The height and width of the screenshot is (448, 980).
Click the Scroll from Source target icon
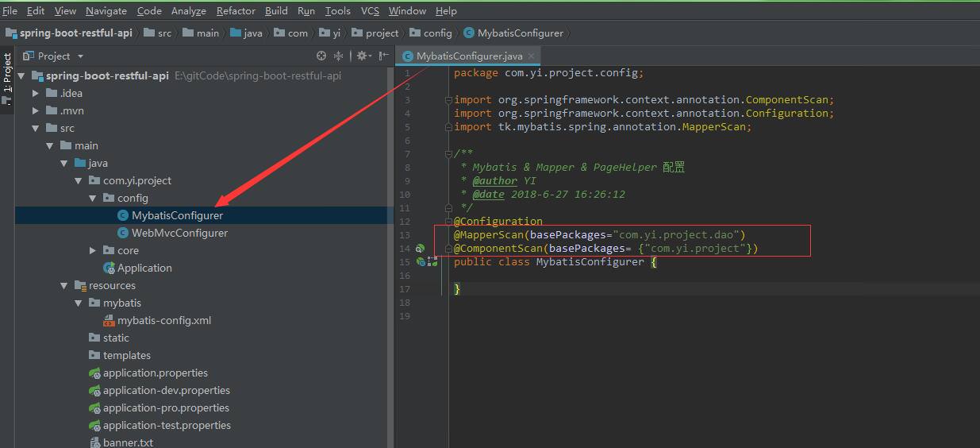click(321, 56)
